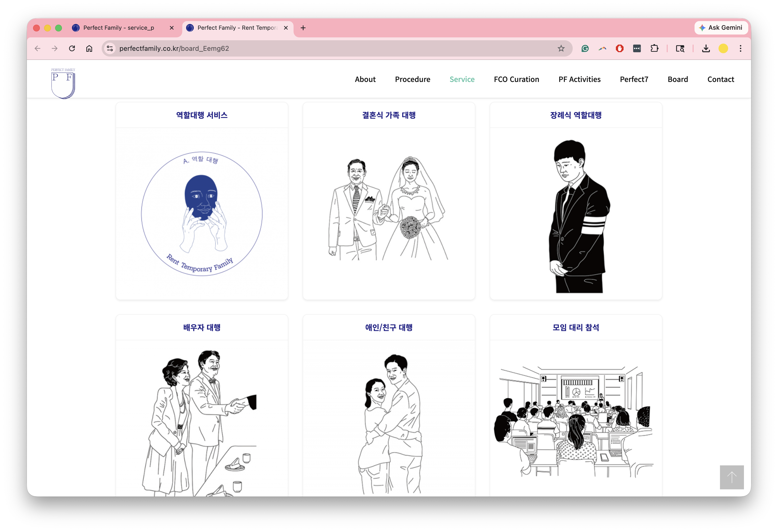Viewport: 778px width, 532px height.
Task: Go to the Contact page link
Action: tap(720, 79)
